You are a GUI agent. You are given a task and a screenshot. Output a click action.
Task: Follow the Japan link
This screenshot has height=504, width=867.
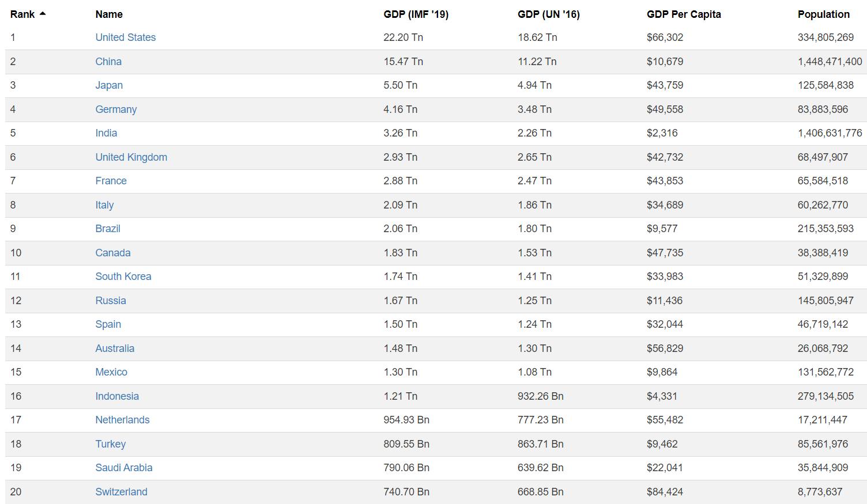pyautogui.click(x=109, y=85)
